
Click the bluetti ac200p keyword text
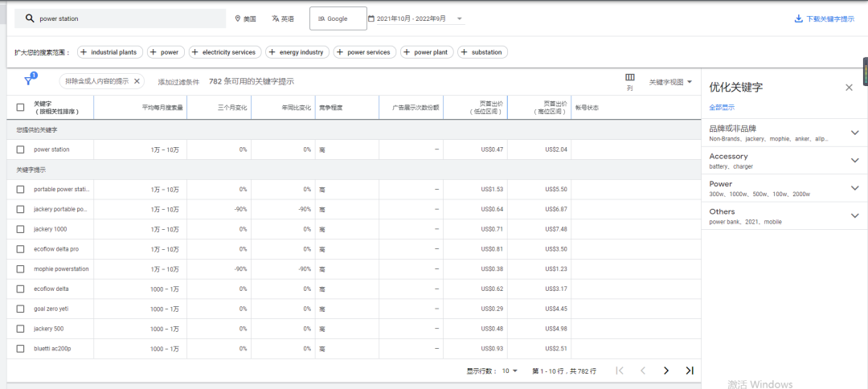[x=52, y=349]
